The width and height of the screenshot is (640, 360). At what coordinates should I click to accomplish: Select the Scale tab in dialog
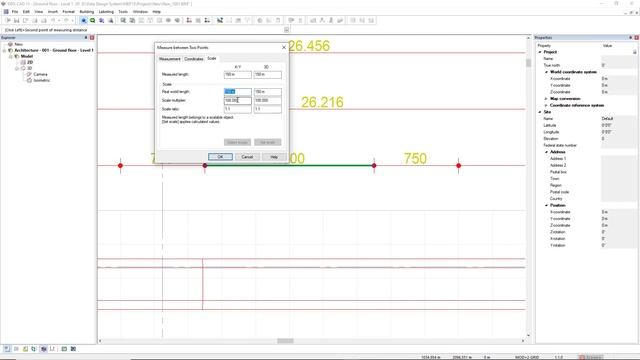point(212,58)
